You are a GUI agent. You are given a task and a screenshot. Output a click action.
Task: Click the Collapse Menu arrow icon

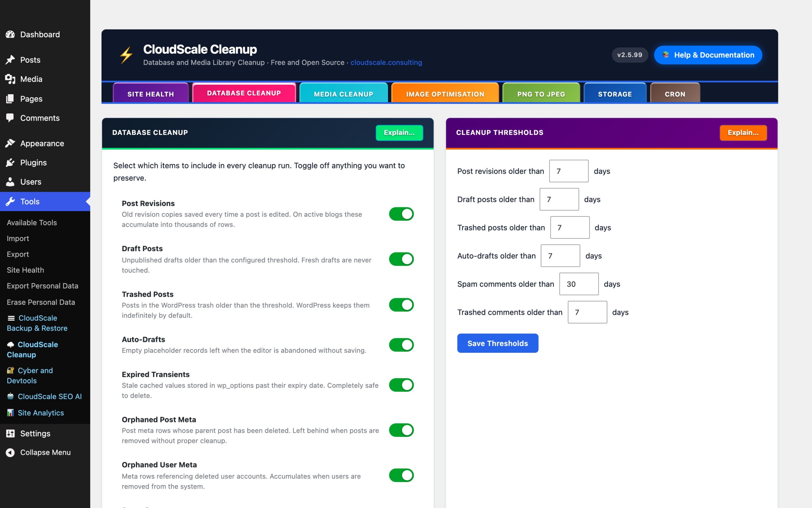[x=10, y=452]
